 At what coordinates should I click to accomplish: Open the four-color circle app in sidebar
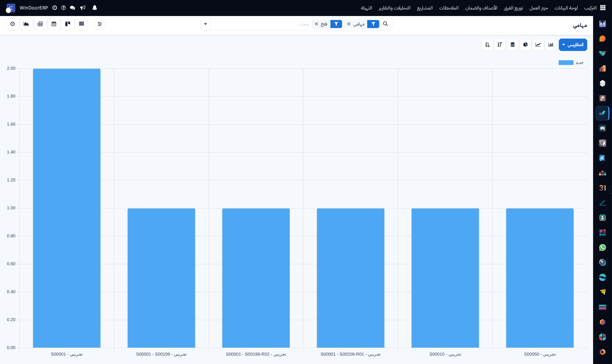click(x=602, y=337)
